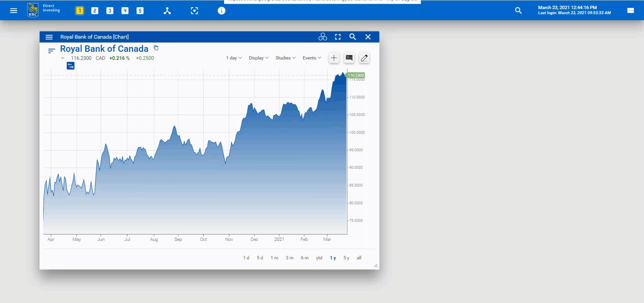Switch to workspace 4
This screenshot has width=644, height=303.
[125, 11]
